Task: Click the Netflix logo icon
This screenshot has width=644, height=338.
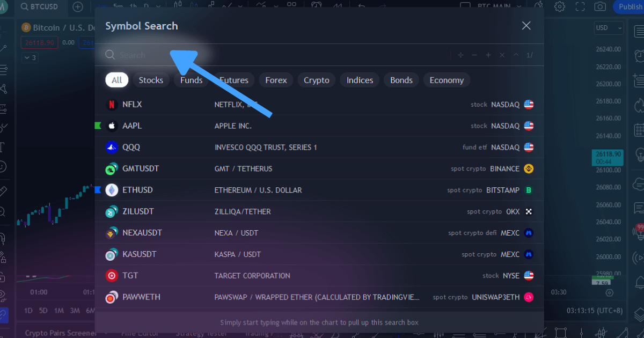Action: point(112,104)
